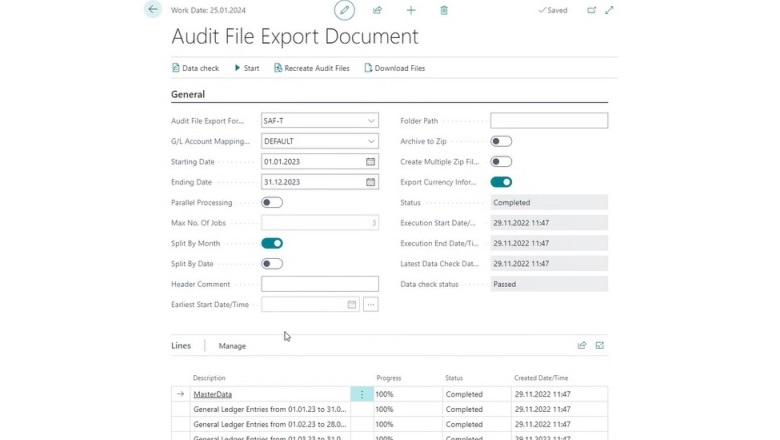Click the Header Comment field

[x=320, y=284]
